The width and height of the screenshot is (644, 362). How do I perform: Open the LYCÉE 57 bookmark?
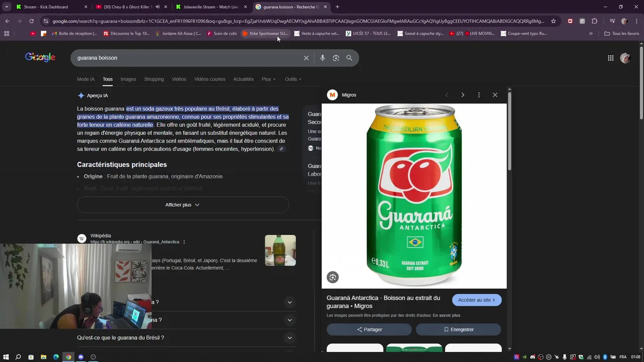tap(368, 33)
